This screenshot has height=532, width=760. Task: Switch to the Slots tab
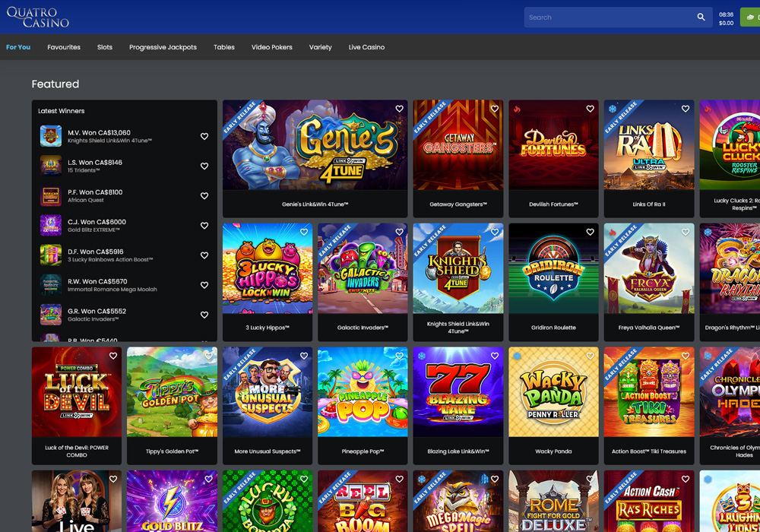pos(105,47)
